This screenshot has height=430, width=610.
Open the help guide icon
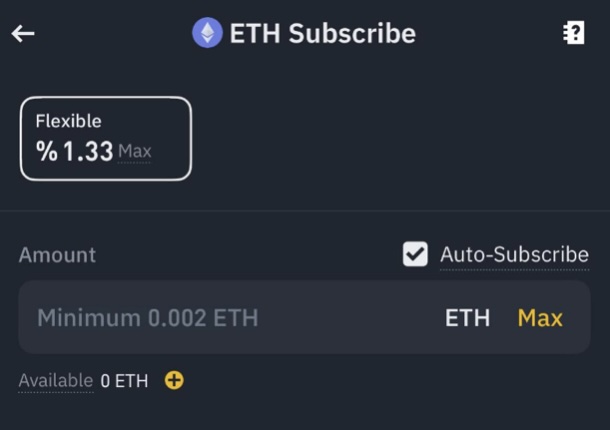(573, 33)
